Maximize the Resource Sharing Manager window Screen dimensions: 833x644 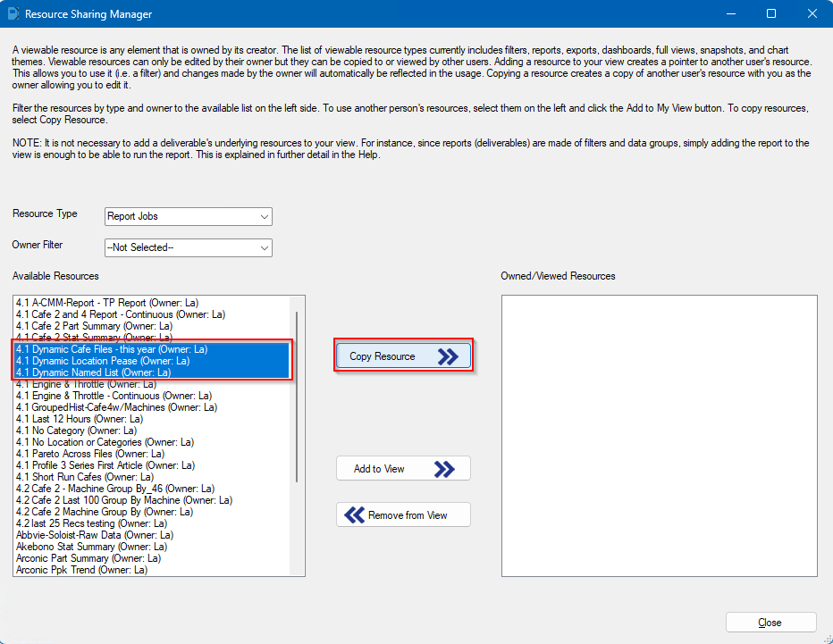[x=771, y=13]
